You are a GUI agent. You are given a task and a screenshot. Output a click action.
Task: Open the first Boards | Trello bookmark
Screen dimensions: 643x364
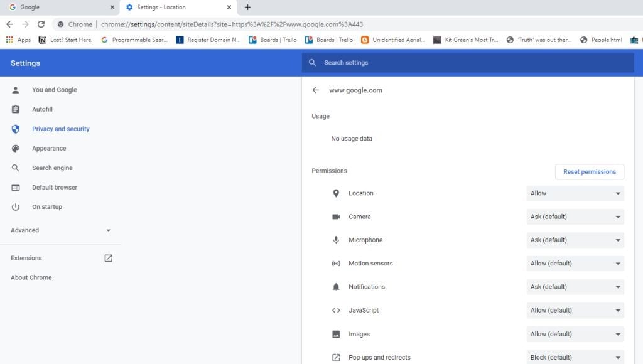pyautogui.click(x=273, y=40)
